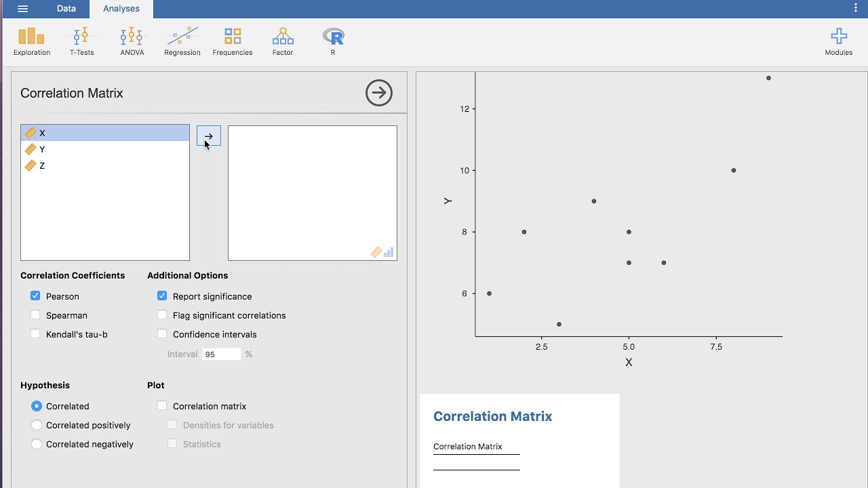Screen dimensions: 868x488
Task: Open the hamburger main menu
Action: [x=22, y=9]
